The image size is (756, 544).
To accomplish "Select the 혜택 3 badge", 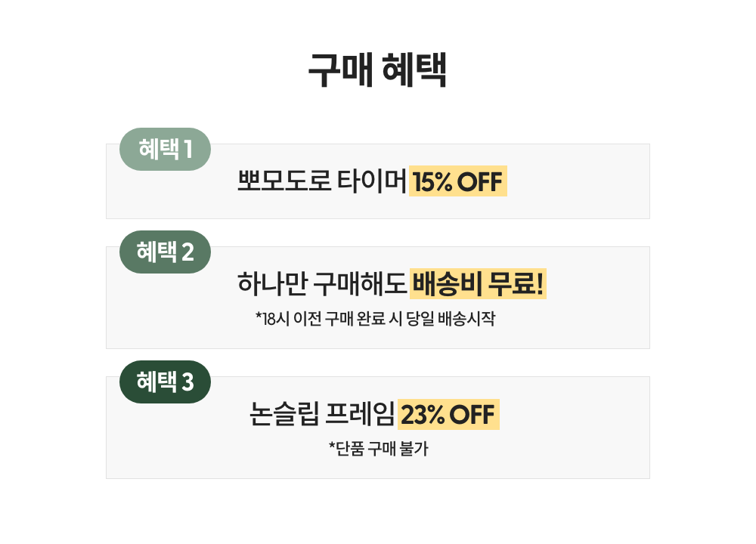I will coord(165,382).
